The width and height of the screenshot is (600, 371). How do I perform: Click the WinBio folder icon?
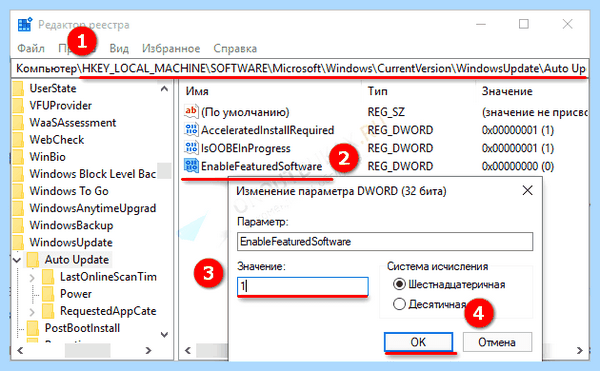tap(18, 157)
